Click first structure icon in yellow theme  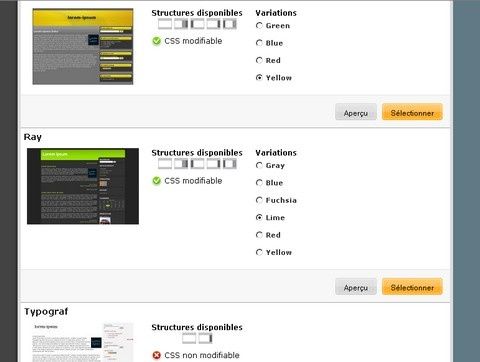[x=165, y=24]
